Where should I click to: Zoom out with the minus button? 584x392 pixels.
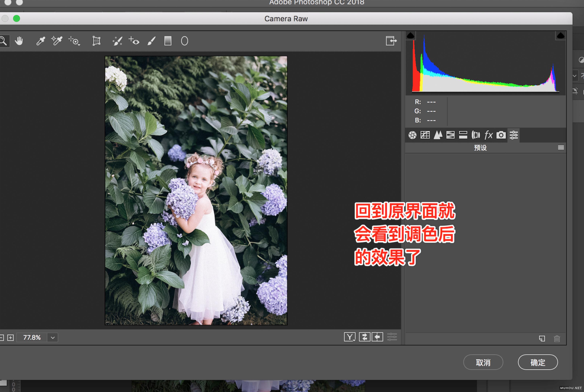(x=1, y=338)
